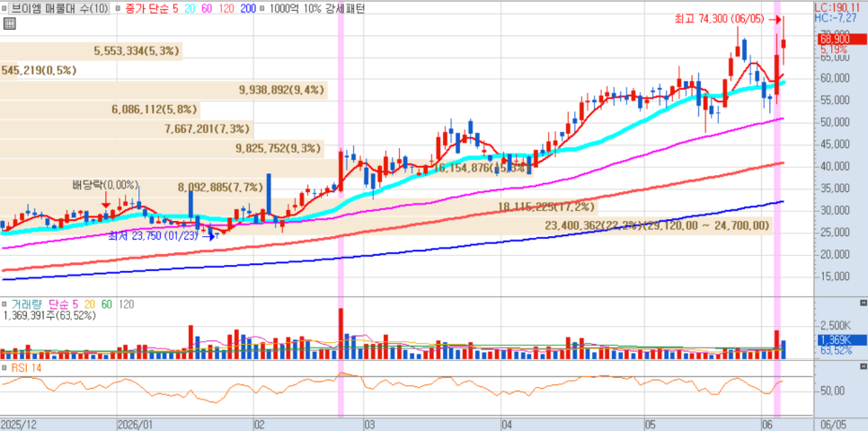Select the 종가 단순 moving average label
868x431 pixels.
click(x=146, y=8)
